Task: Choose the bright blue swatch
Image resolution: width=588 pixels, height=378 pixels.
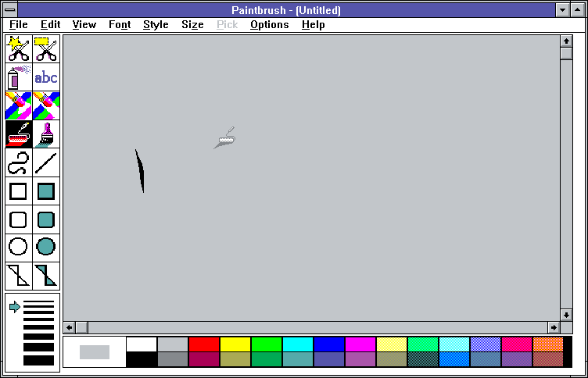Action: pyautogui.click(x=329, y=344)
